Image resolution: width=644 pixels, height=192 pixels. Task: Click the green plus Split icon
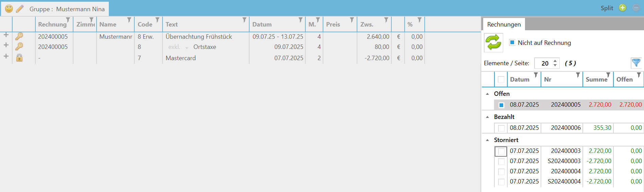tap(622, 8)
